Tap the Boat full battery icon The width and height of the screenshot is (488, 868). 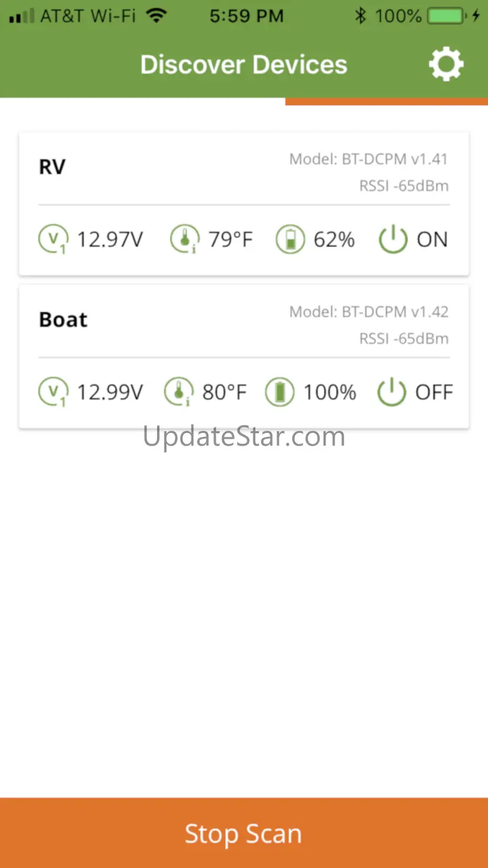click(x=279, y=392)
